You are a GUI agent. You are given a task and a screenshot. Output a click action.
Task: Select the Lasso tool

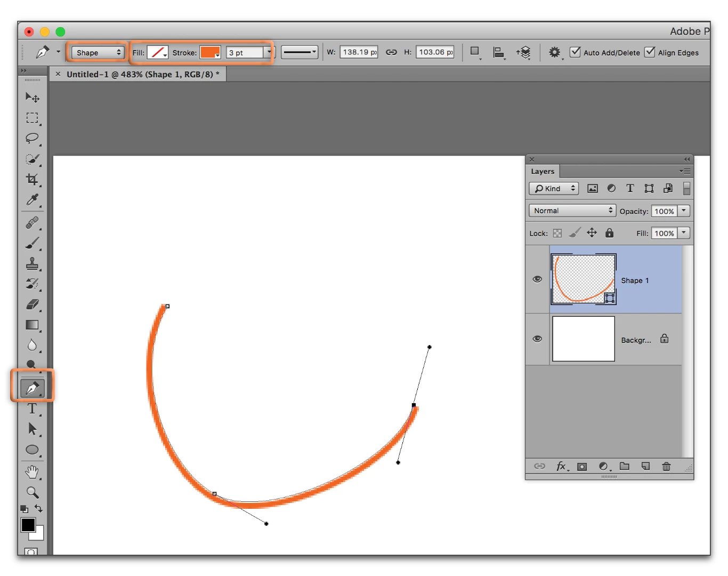click(32, 139)
